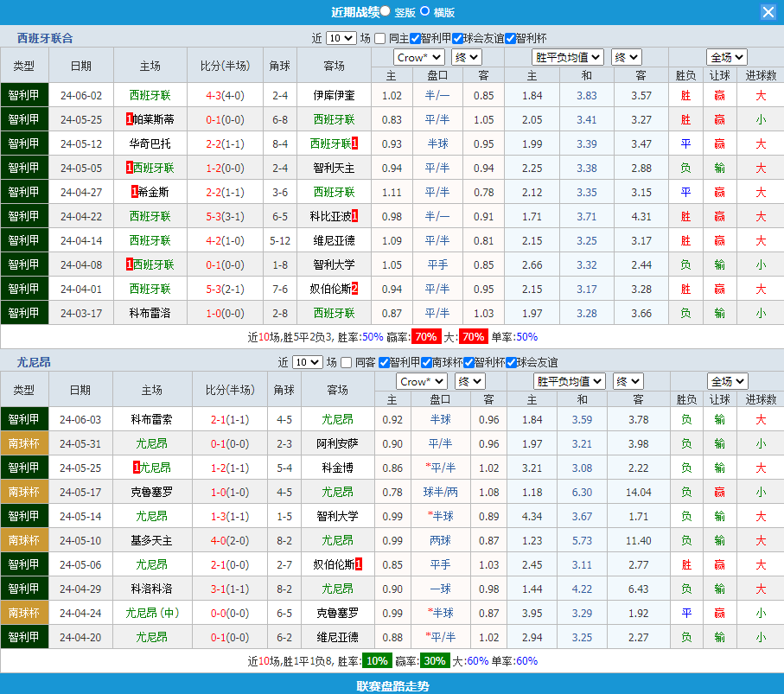
Task: Switch to 横版 layout radio button
Action: pos(425,11)
